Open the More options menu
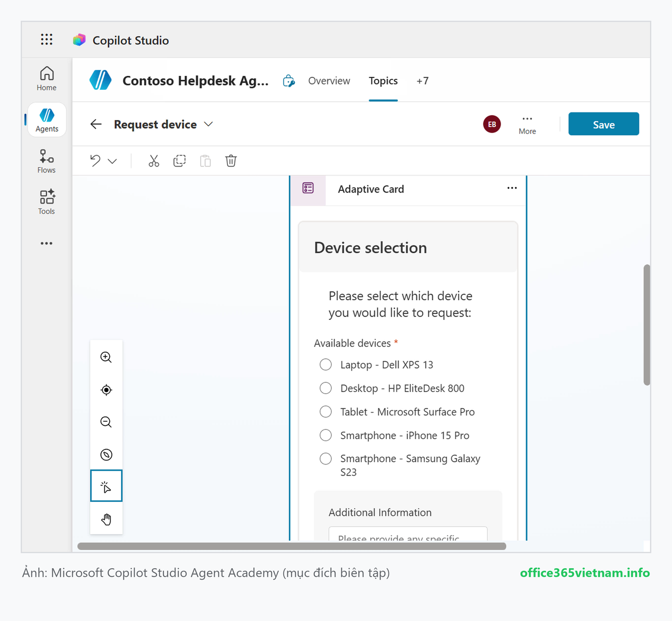This screenshot has height=621, width=672. coord(527,124)
